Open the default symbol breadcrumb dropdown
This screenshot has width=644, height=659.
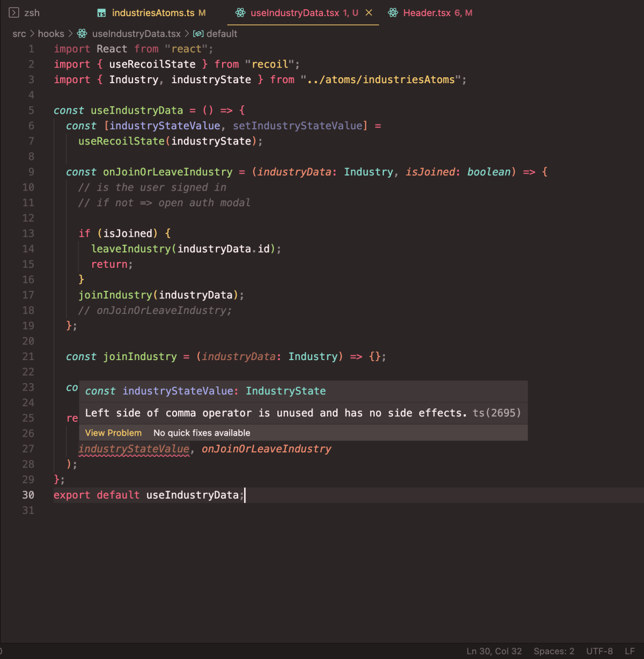pyautogui.click(x=222, y=33)
